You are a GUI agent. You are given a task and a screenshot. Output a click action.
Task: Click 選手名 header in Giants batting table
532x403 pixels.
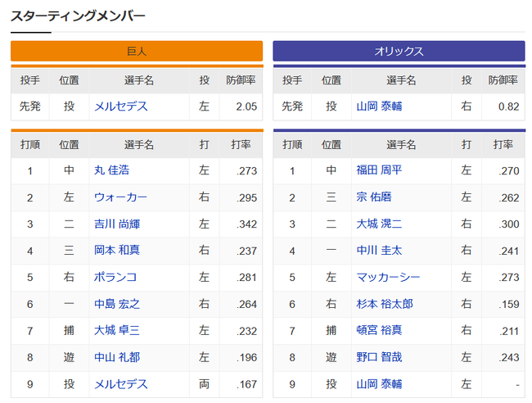tap(139, 145)
